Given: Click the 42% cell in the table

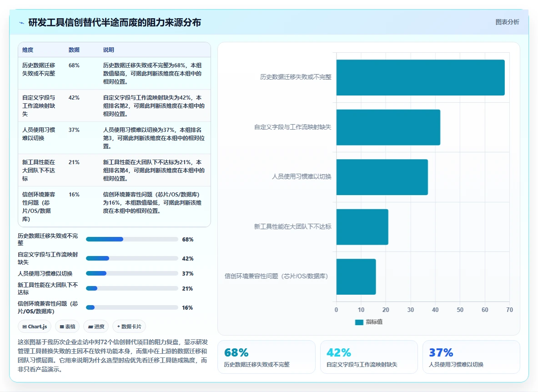Looking at the screenshot, I should [x=74, y=97].
